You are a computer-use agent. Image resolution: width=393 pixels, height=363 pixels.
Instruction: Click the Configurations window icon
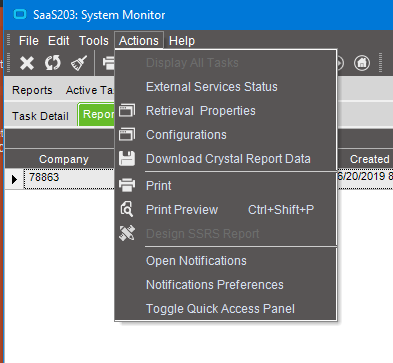coord(127,135)
